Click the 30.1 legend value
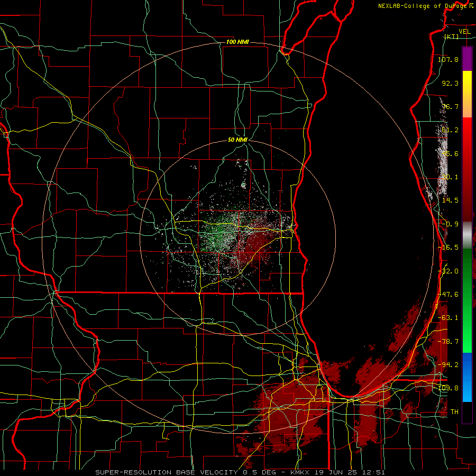 tap(450, 177)
